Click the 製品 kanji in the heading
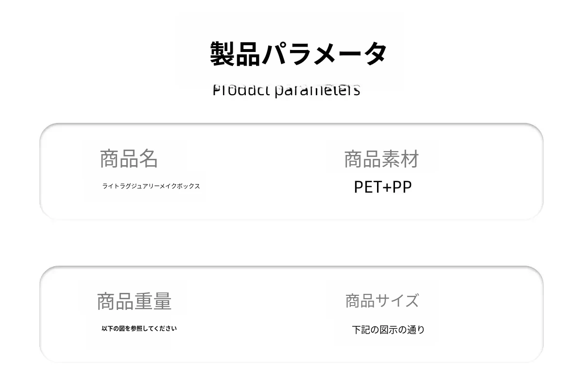 tap(235, 53)
